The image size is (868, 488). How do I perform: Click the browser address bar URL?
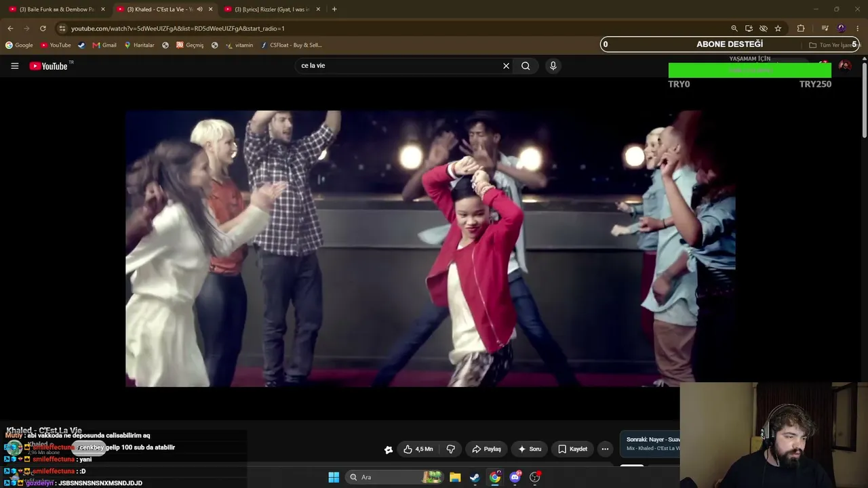click(x=178, y=28)
